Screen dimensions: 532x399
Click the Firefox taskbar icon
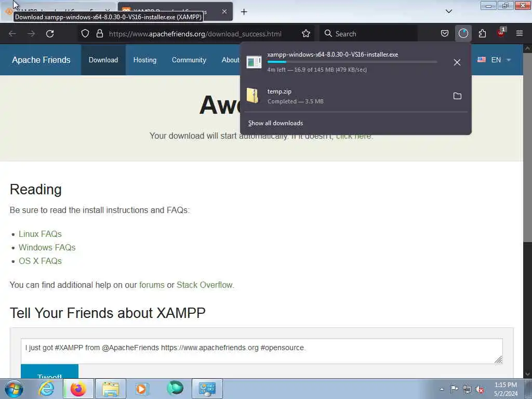point(78,389)
